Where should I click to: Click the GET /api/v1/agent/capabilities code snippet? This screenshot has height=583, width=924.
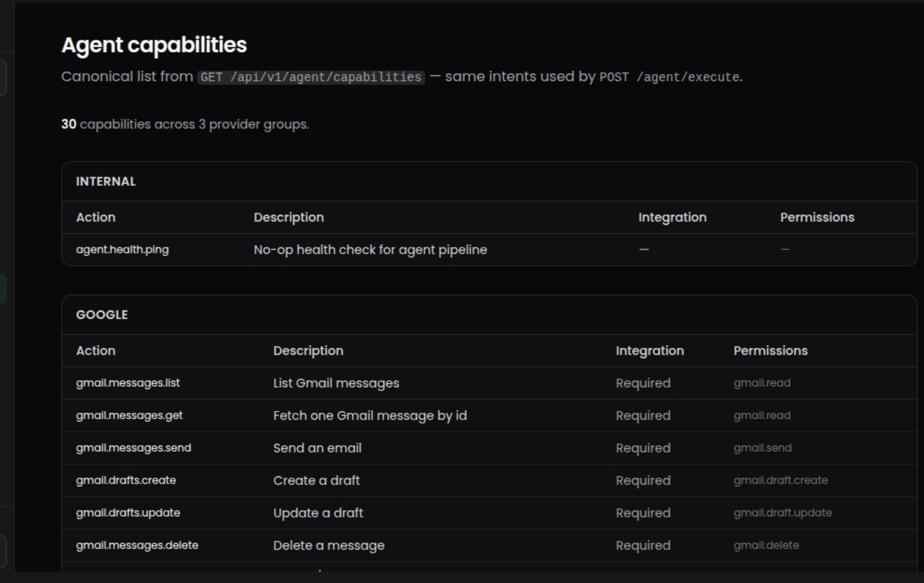[311, 77]
